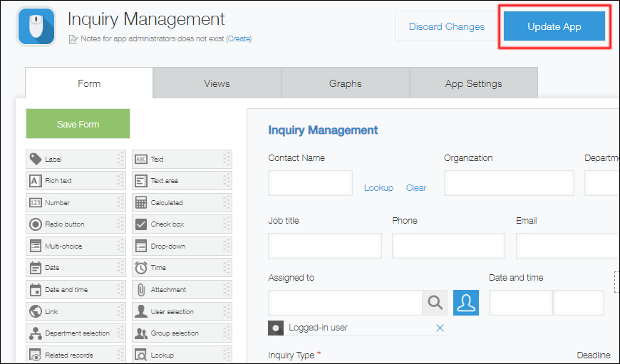Select the Attachment paperclip field

141,290
